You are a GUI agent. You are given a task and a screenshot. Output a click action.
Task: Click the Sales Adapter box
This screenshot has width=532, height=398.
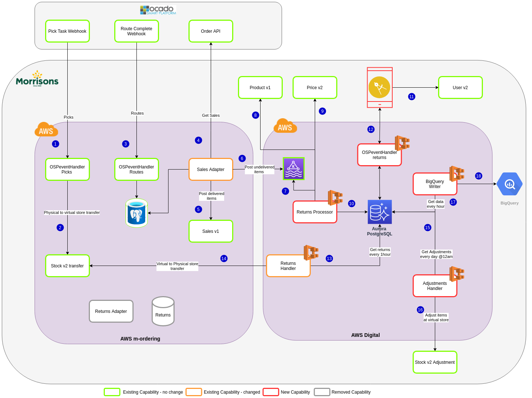pos(211,170)
